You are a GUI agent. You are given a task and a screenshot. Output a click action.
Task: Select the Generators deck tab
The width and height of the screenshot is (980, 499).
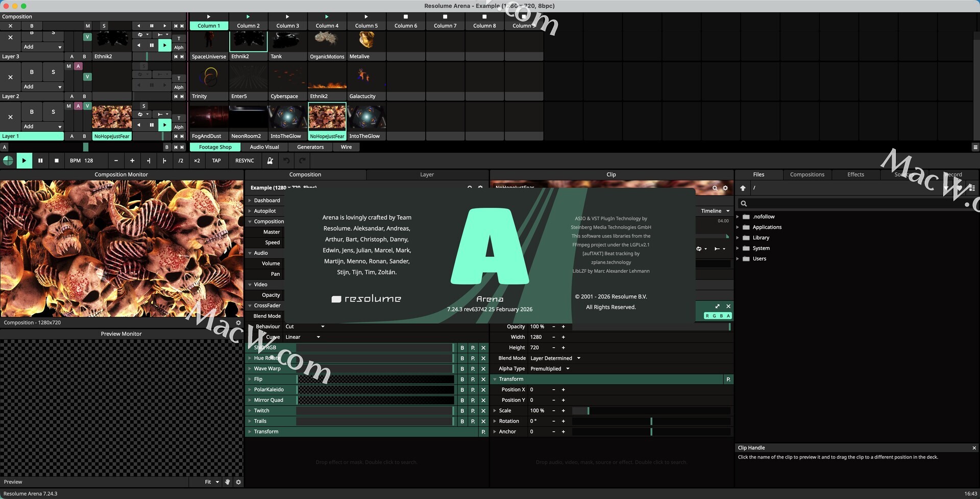(x=310, y=147)
